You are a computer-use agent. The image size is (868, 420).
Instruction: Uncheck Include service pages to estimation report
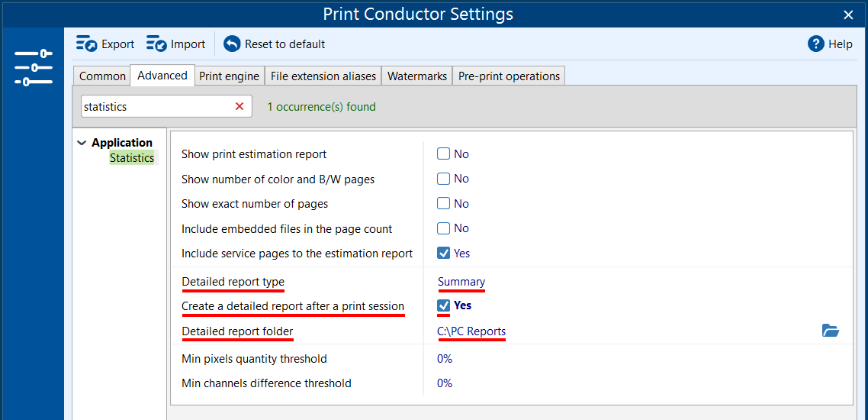443,254
